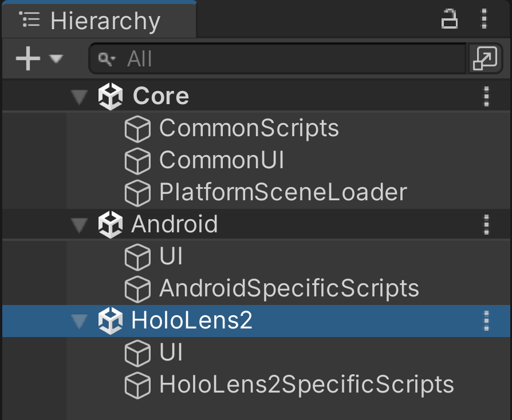Collapse the Android scene foldout arrow
Image resolution: width=512 pixels, height=420 pixels.
coord(80,225)
